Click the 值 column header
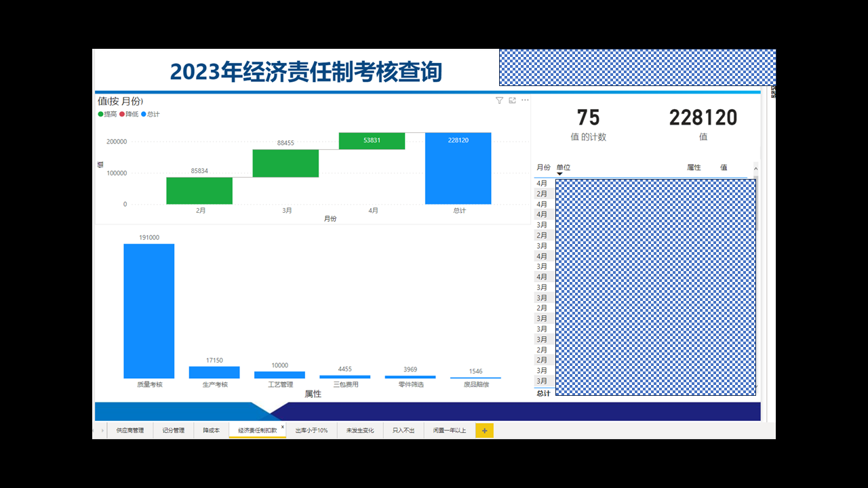The image size is (868, 488). click(x=724, y=167)
